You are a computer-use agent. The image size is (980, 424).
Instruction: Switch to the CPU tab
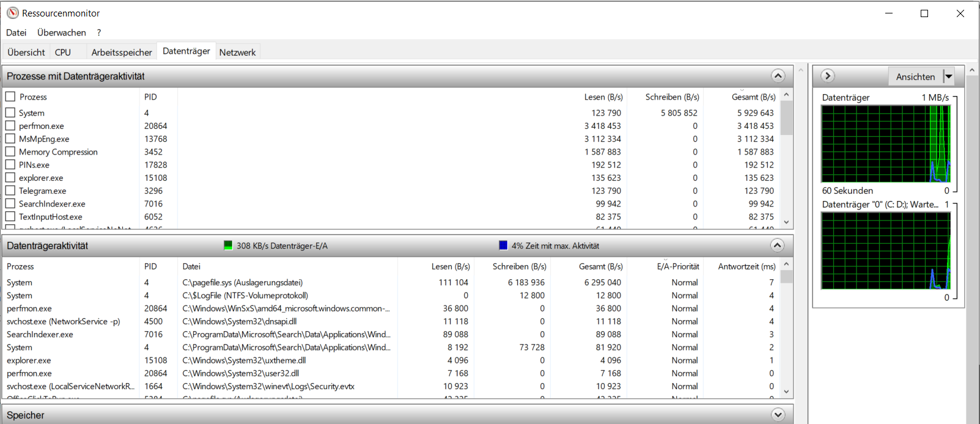coord(63,52)
